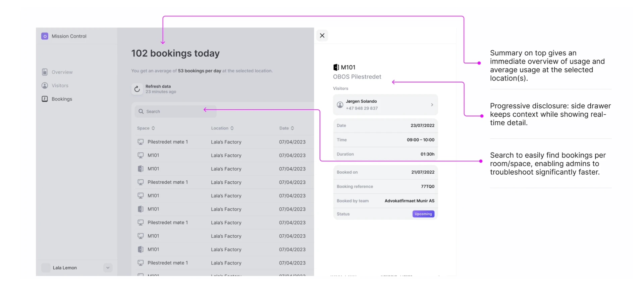Click the Upcoming status badge
This screenshot has width=644, height=288.
[423, 214]
